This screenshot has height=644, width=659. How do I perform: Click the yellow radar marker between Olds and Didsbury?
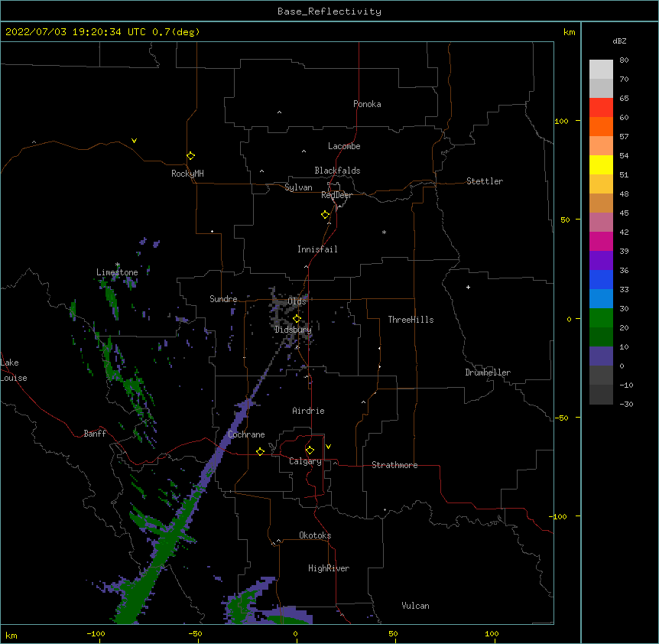coord(297,319)
